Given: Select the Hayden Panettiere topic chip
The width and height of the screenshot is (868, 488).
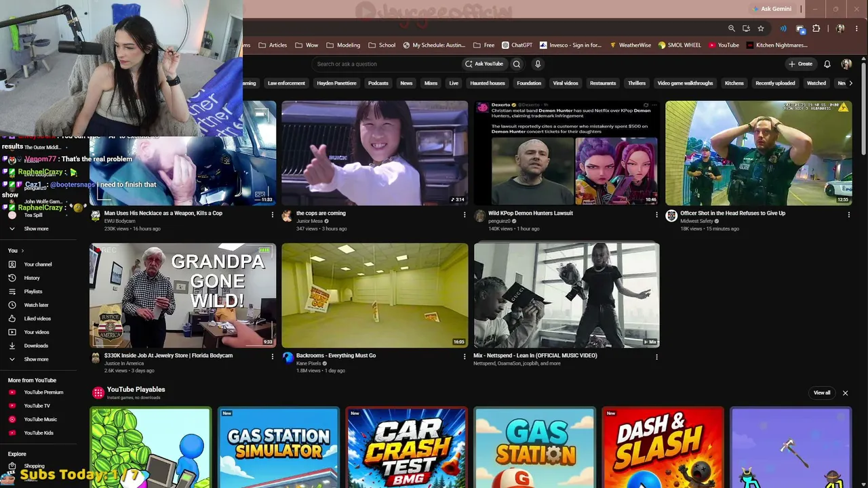Looking at the screenshot, I should pos(336,83).
